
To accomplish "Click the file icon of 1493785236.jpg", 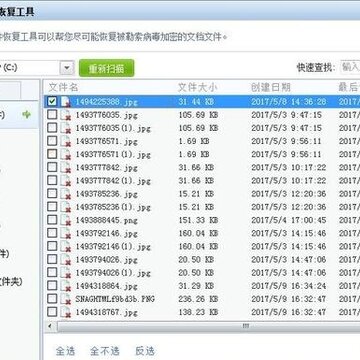I will pyautogui.click(x=66, y=194).
